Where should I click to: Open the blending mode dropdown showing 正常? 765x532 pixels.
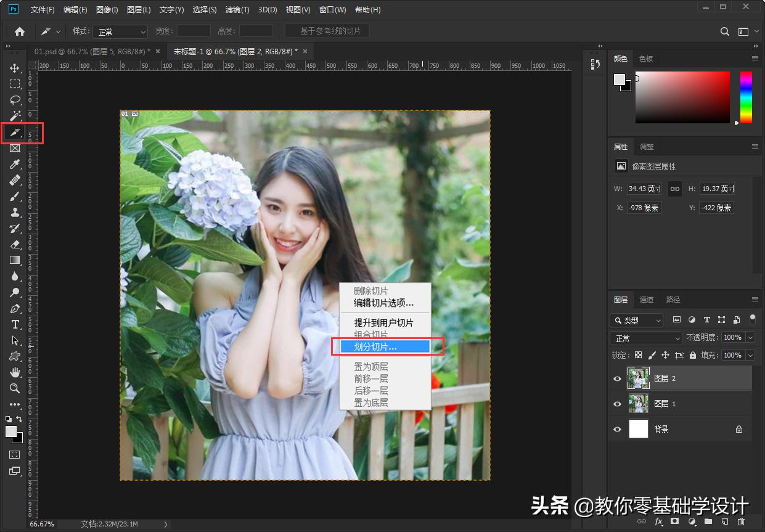click(x=645, y=338)
